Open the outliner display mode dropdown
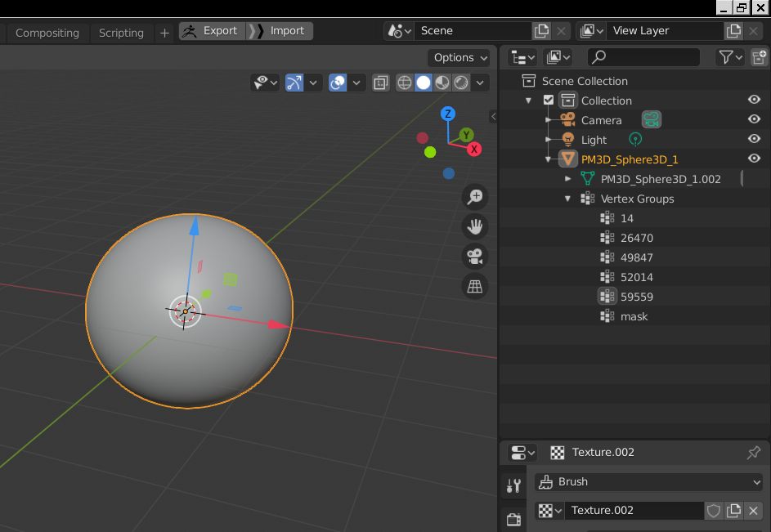This screenshot has height=532, width=771. [x=558, y=57]
